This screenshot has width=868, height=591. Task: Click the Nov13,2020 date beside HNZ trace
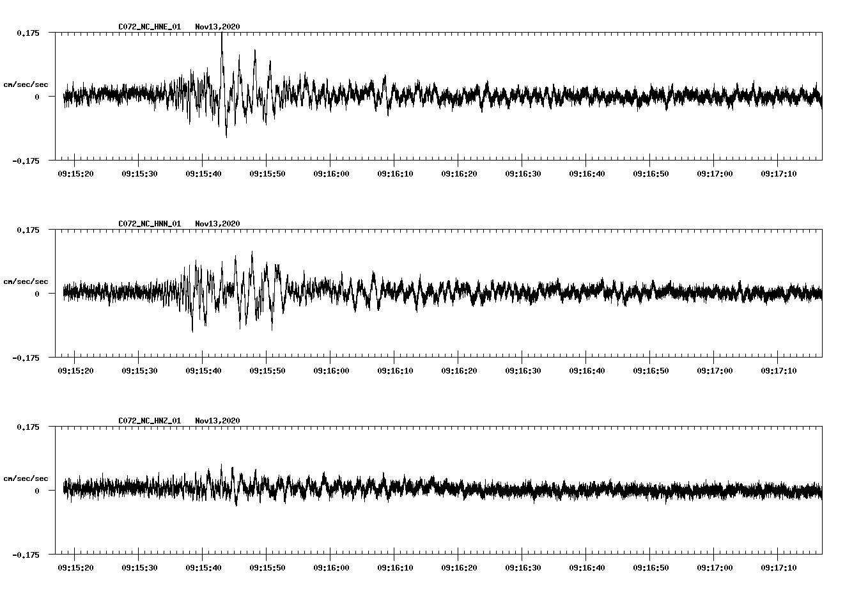pos(217,420)
